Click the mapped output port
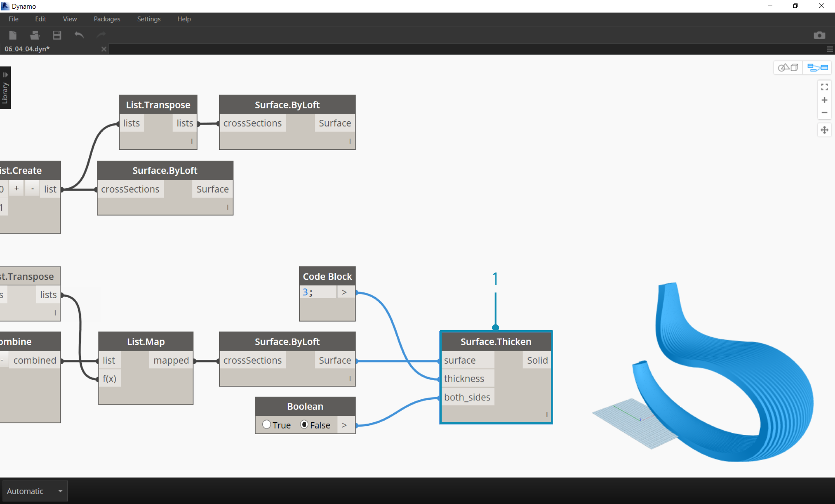The width and height of the screenshot is (835, 504). pos(171,360)
